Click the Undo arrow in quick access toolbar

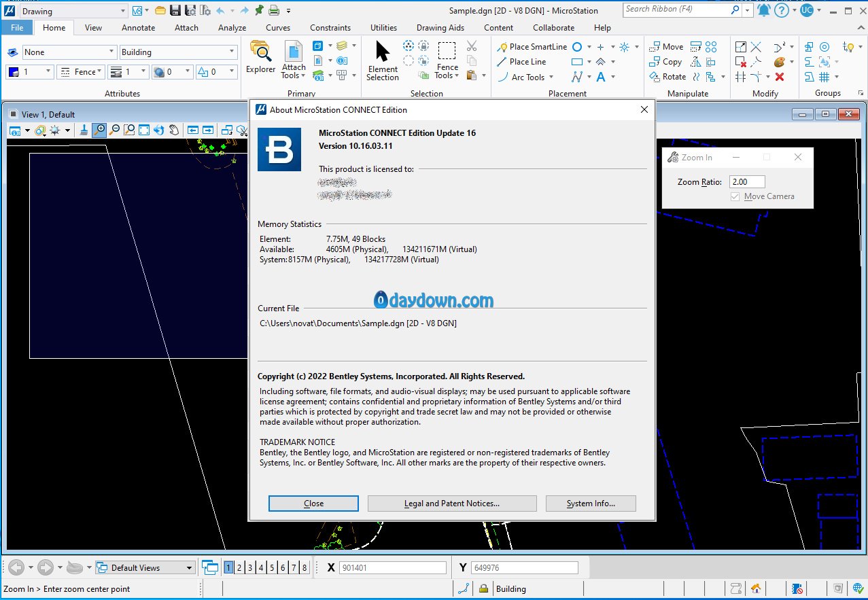220,10
